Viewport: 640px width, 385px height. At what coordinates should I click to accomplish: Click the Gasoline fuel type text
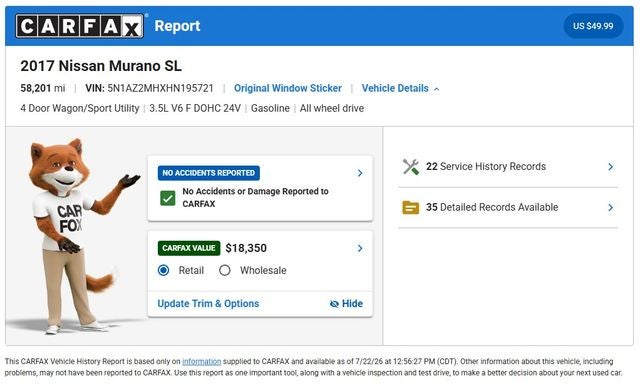(x=270, y=109)
